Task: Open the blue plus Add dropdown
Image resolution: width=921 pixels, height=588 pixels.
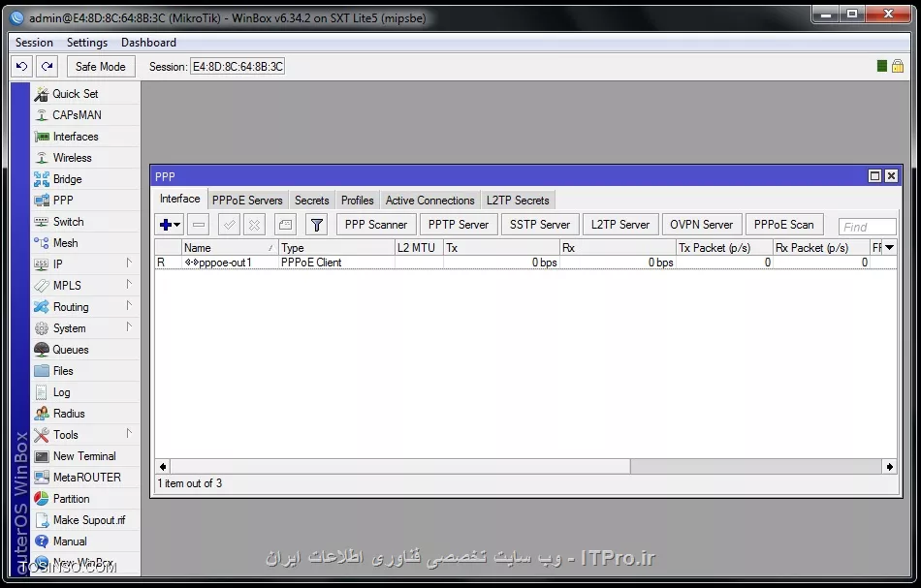Action: (170, 224)
